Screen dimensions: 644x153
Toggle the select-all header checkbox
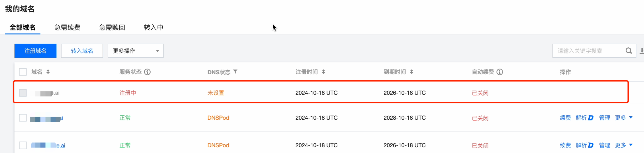(x=23, y=72)
